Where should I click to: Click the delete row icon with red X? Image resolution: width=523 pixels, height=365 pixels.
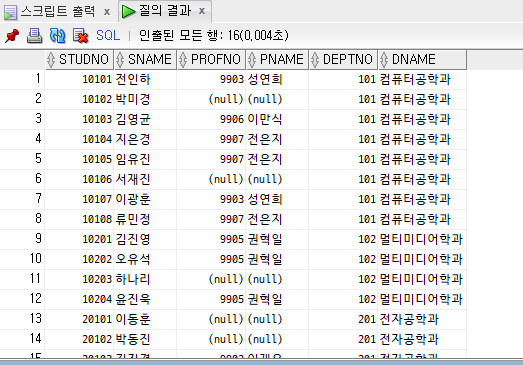(80, 36)
